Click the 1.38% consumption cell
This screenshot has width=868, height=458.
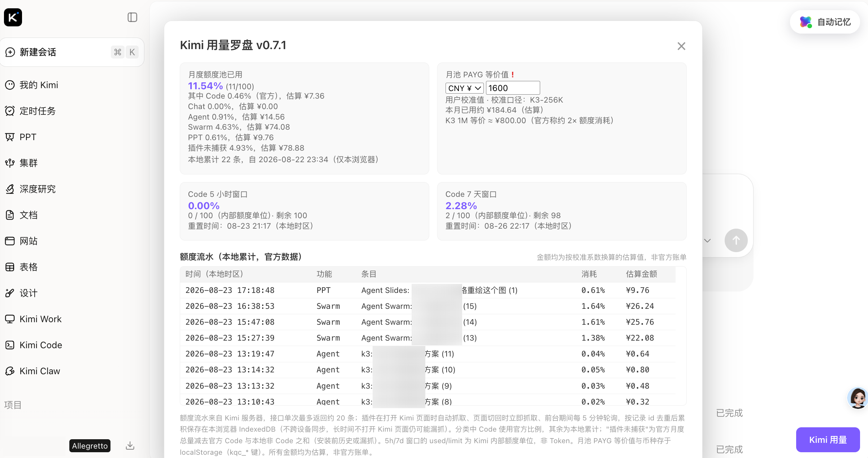pyautogui.click(x=593, y=338)
